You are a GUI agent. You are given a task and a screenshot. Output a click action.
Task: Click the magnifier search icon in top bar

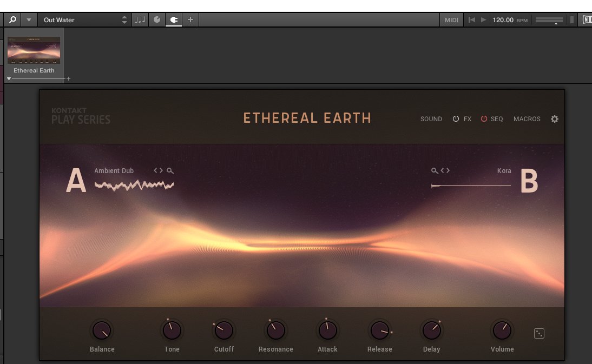pos(12,19)
